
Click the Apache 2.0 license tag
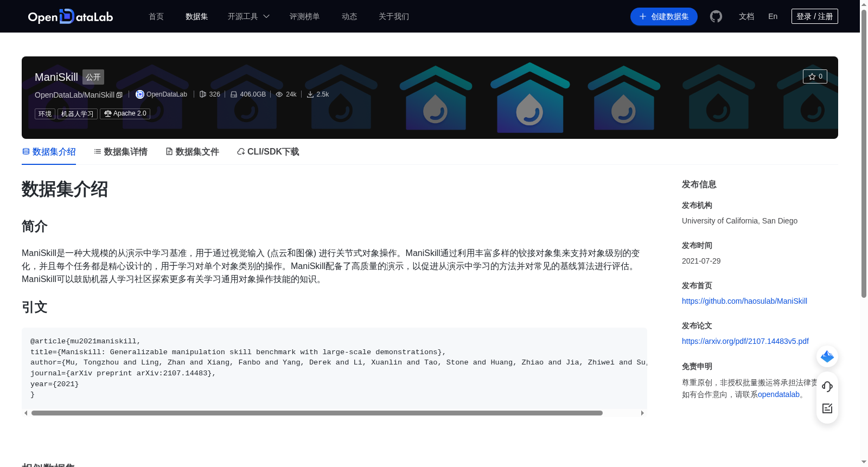tap(125, 114)
